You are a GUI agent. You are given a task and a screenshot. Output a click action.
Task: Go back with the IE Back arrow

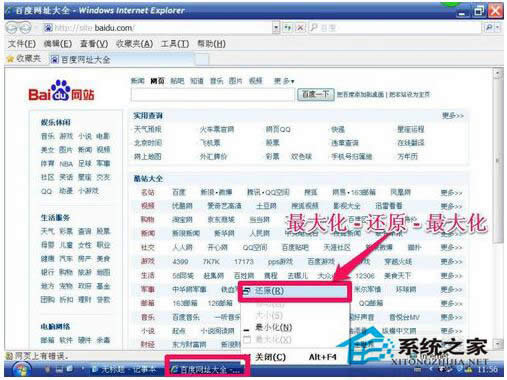coord(12,28)
